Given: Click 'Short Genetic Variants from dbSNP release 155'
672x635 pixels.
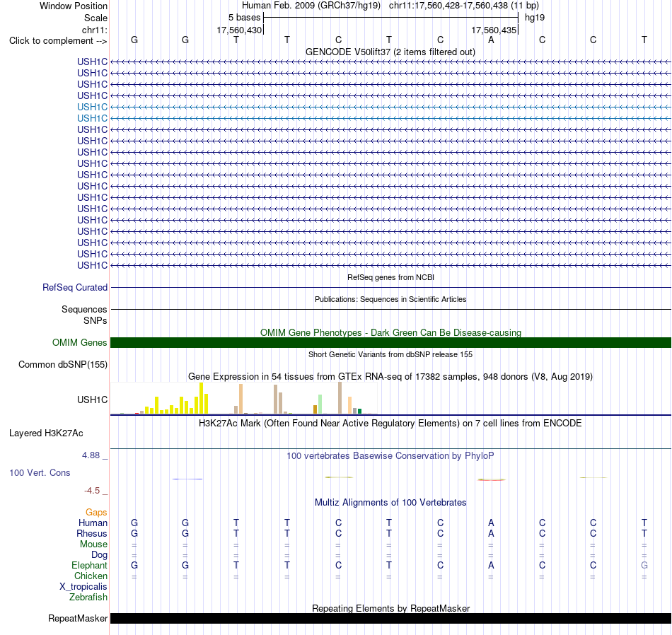Looking at the screenshot, I should (390, 355).
